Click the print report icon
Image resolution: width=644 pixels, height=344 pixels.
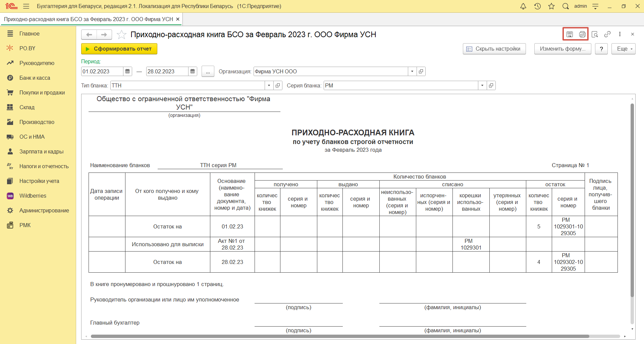(582, 34)
